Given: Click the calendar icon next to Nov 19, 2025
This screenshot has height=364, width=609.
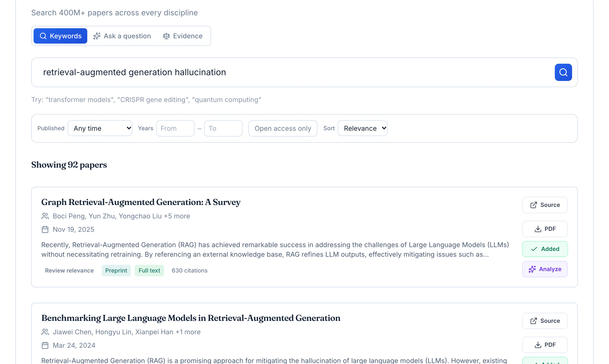Looking at the screenshot, I should 45,230.
